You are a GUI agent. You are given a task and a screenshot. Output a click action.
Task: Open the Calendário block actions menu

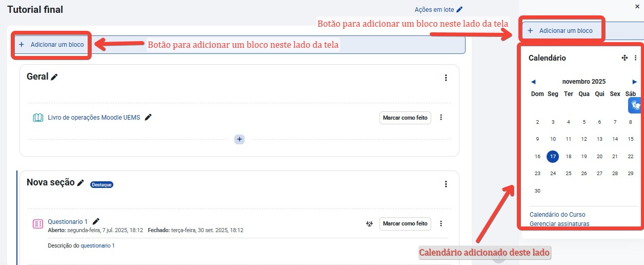(636, 58)
